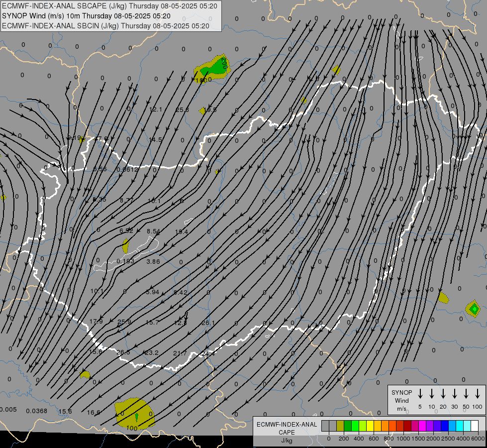This screenshot has width=487, height=448.
Task: Click the SBCAPE title line in header
Action: click(109, 6)
